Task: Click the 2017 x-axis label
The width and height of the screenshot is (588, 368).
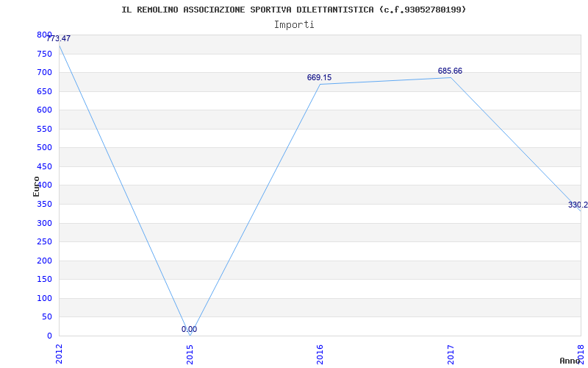Action: click(451, 354)
